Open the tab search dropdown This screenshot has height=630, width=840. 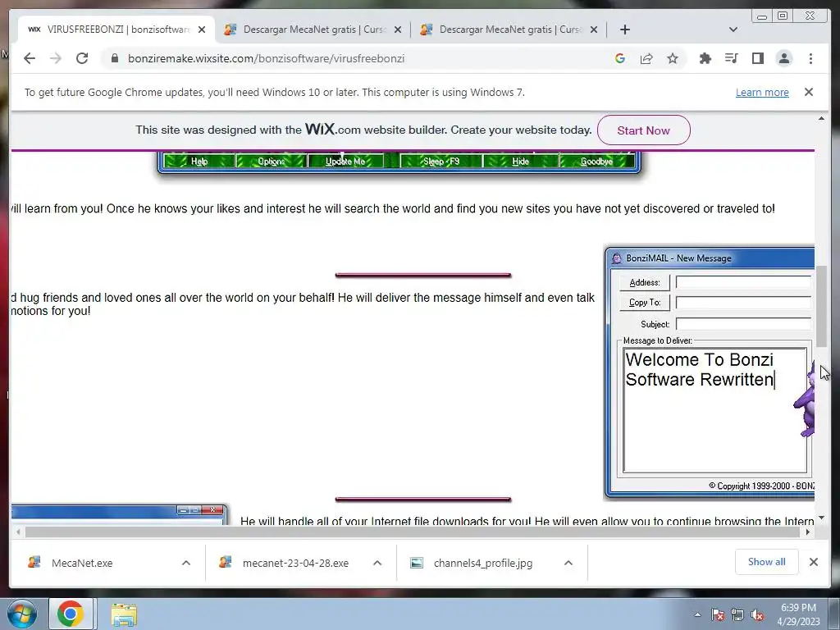click(x=733, y=30)
